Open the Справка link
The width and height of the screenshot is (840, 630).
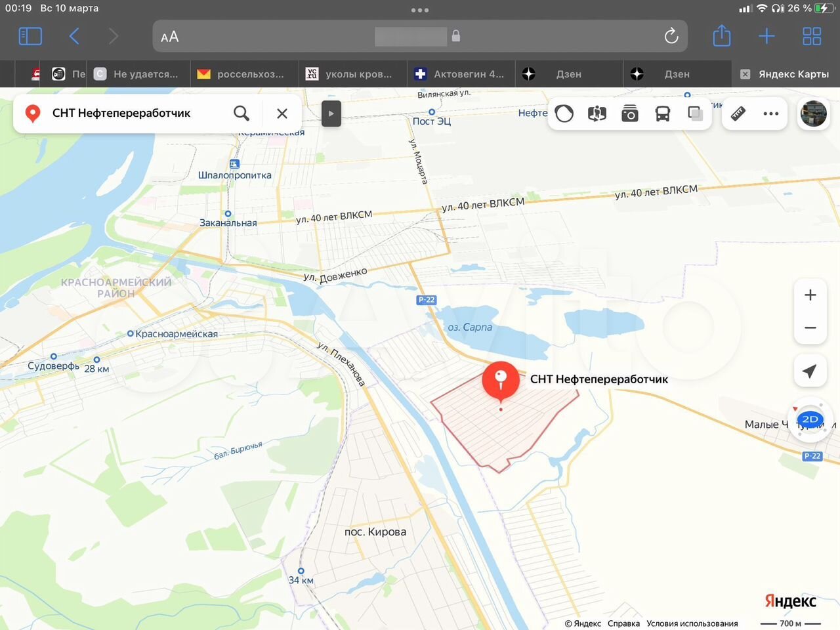(x=623, y=623)
